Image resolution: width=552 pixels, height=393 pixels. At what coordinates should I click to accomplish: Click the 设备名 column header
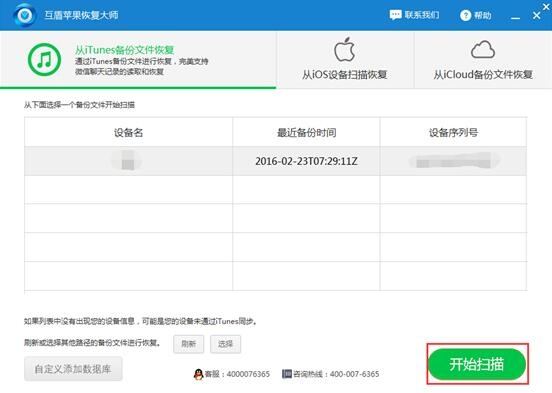[x=128, y=132]
